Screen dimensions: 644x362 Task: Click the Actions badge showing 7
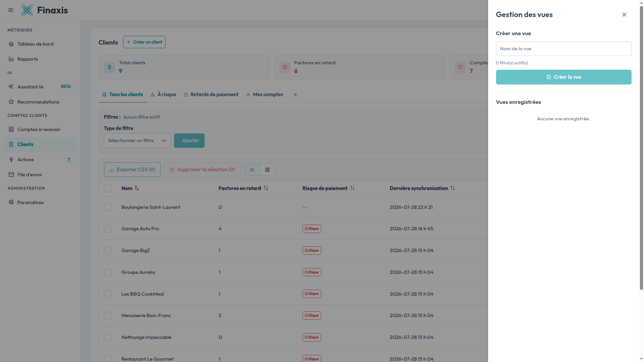point(69,160)
